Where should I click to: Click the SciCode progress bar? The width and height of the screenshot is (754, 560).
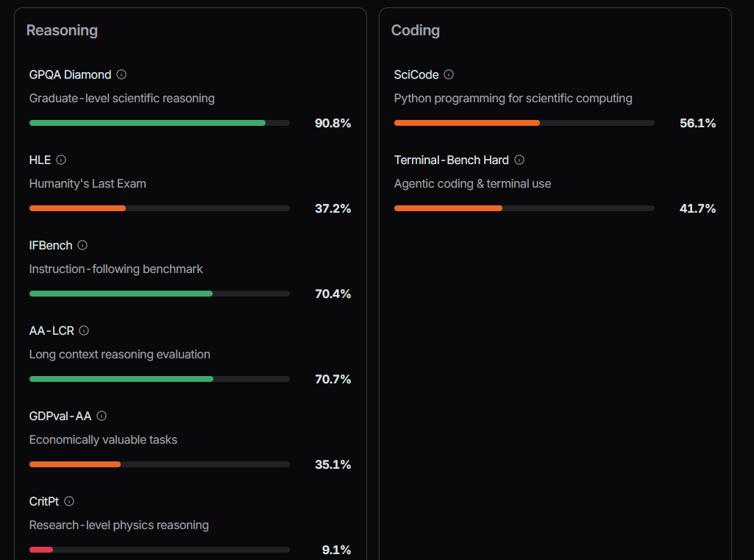(524, 123)
